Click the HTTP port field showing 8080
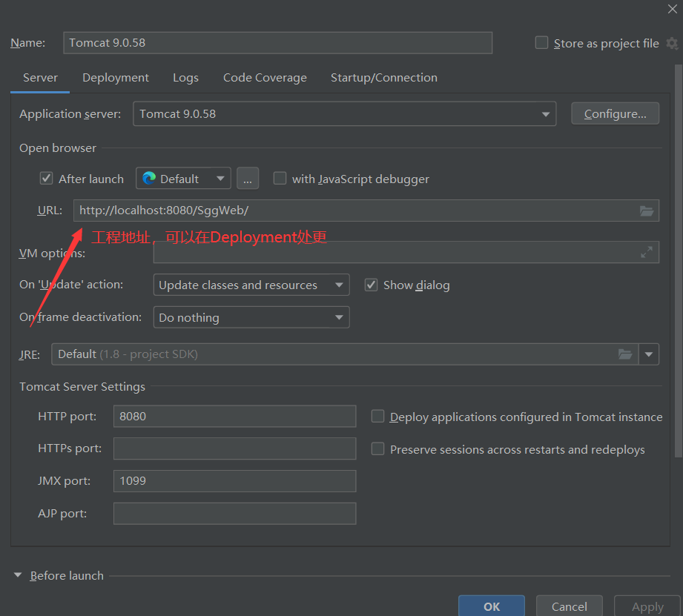The image size is (683, 616). click(235, 416)
